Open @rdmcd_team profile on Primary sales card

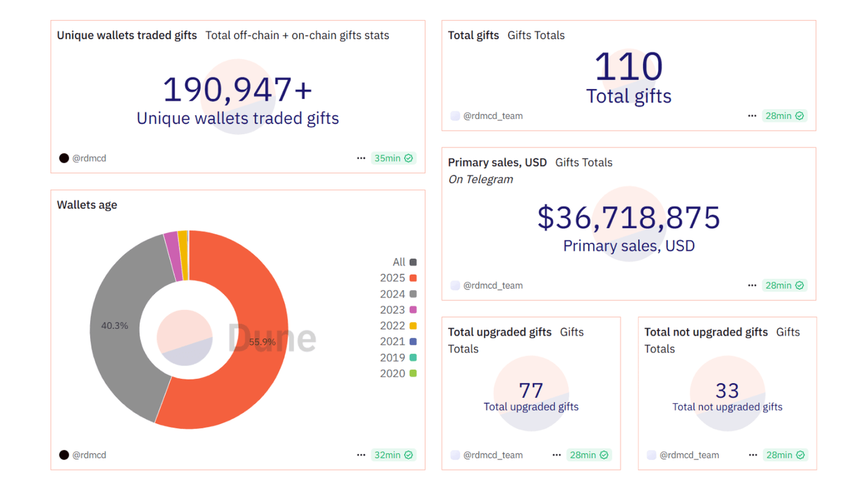click(493, 285)
